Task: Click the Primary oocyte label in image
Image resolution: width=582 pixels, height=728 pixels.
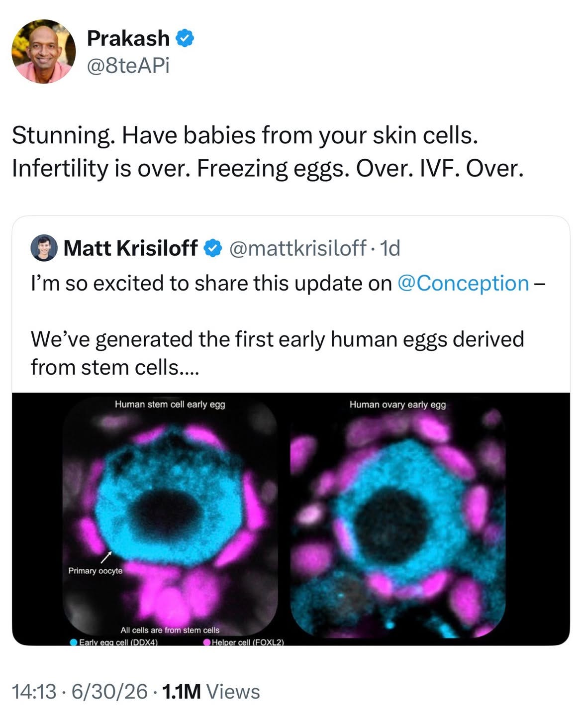Action: pos(96,571)
